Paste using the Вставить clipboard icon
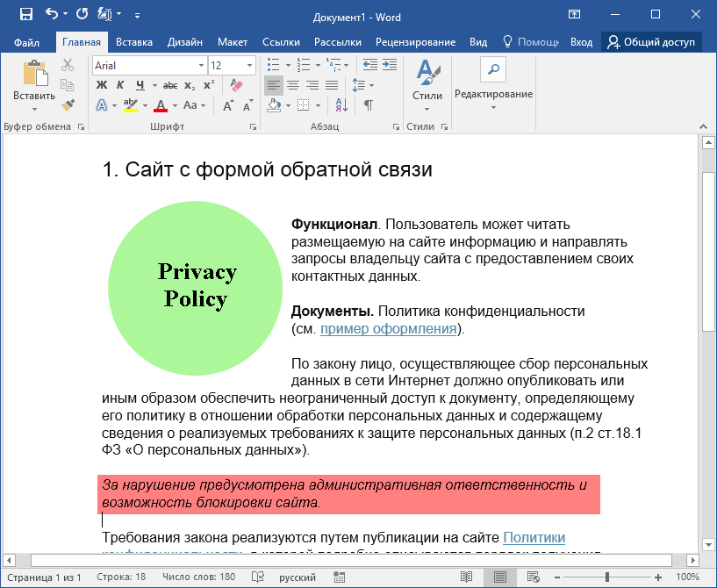This screenshot has width=717, height=588. click(35, 73)
